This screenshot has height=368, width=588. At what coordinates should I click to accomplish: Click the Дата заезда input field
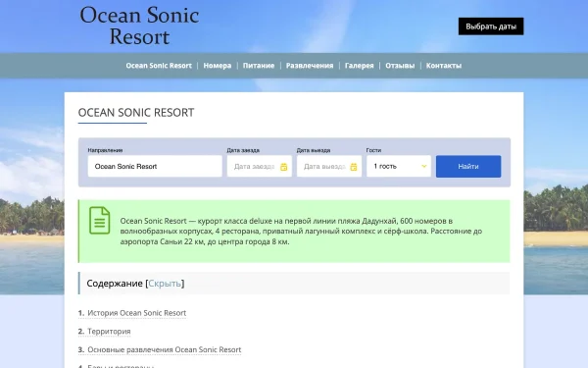pos(259,166)
